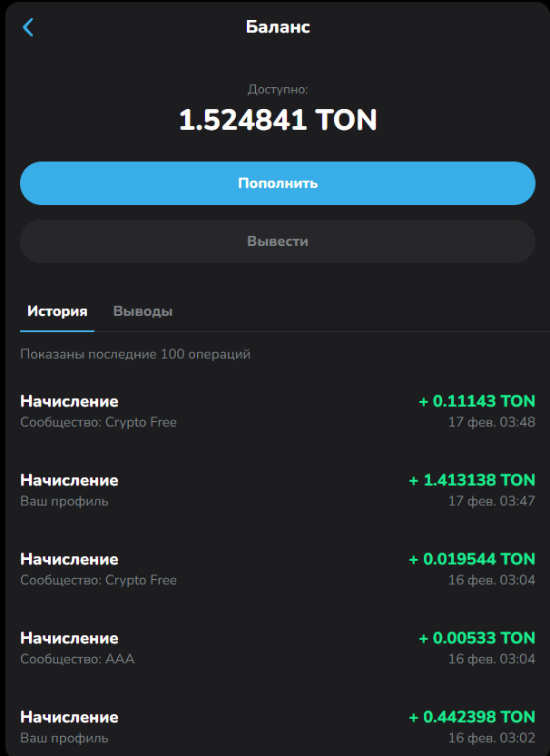The width and height of the screenshot is (550, 756).
Task: Click Сообщество: Crypto Free on 17 фев. entry
Action: pyautogui.click(x=98, y=422)
